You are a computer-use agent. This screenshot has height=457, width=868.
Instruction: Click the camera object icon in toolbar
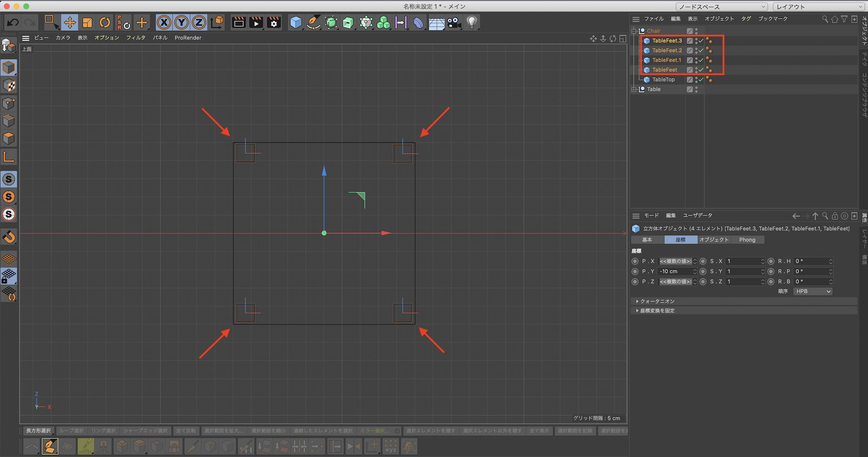[454, 23]
